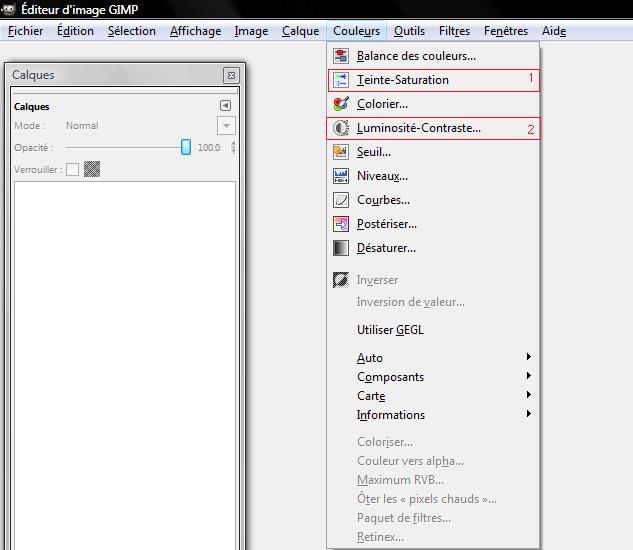633x550 pixels.
Task: Choose the Courbes... entry
Action: pos(433,200)
